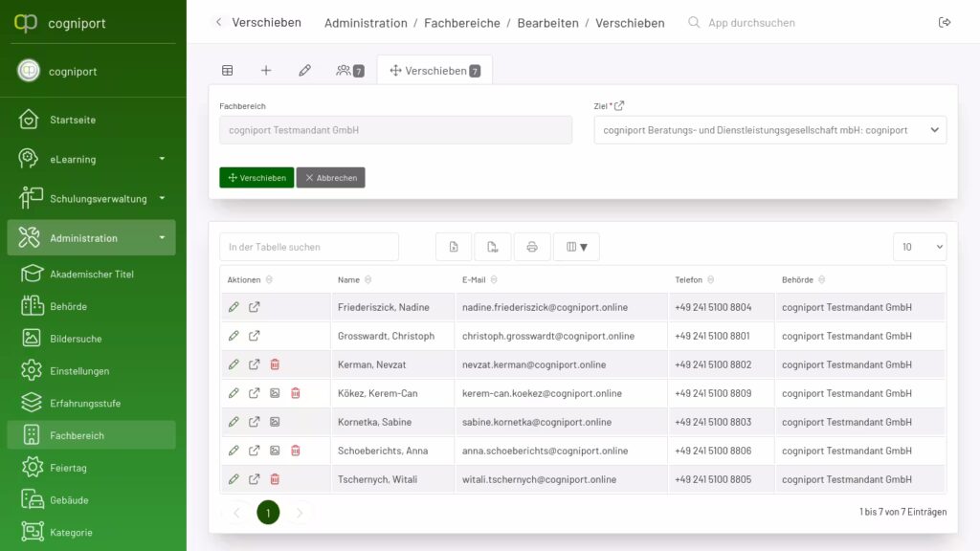
Task: Click the print table icon
Action: point(532,247)
